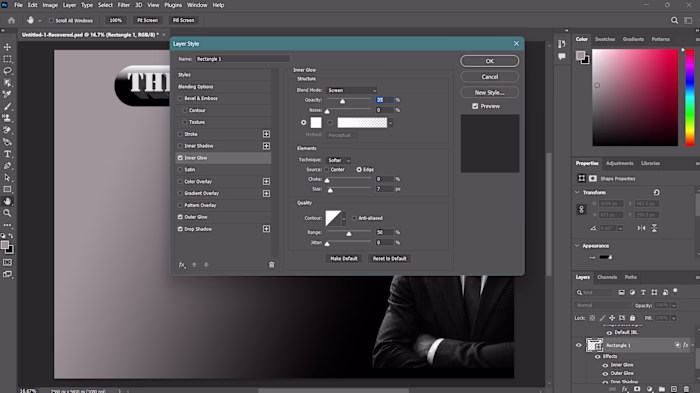The height and width of the screenshot is (393, 700).
Task: Select the Path Selection tool
Action: pos(8,178)
